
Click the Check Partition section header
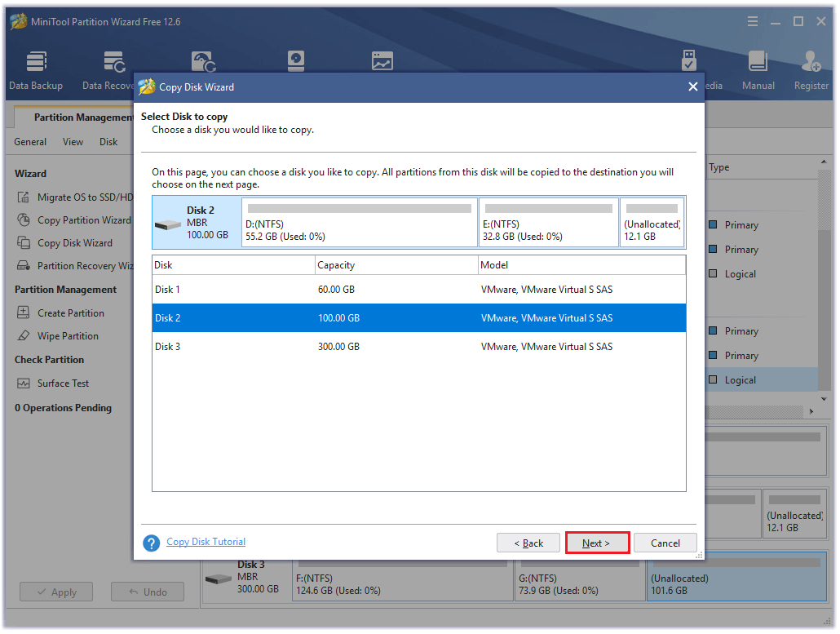[x=49, y=360]
